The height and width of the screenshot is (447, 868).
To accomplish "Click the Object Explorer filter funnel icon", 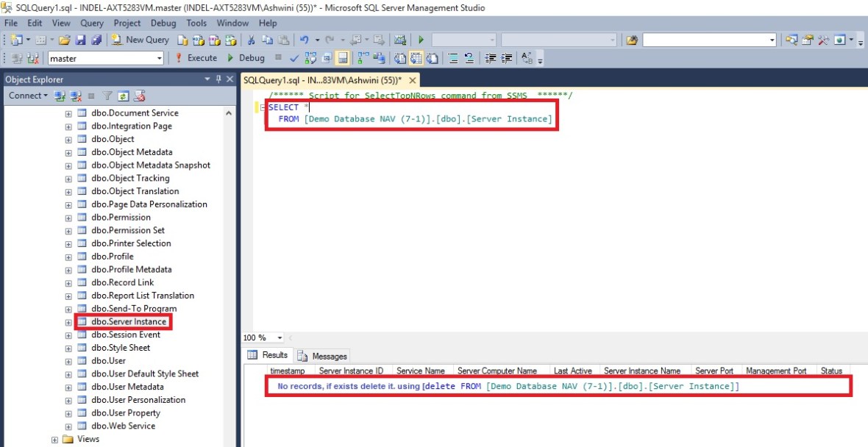I will tap(107, 96).
